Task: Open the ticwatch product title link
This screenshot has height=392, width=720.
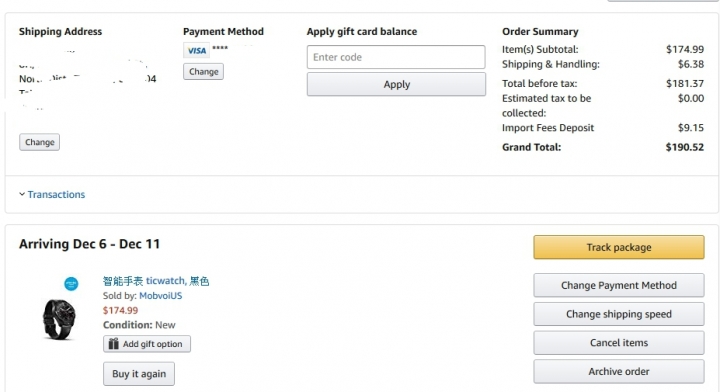Action: tap(156, 281)
